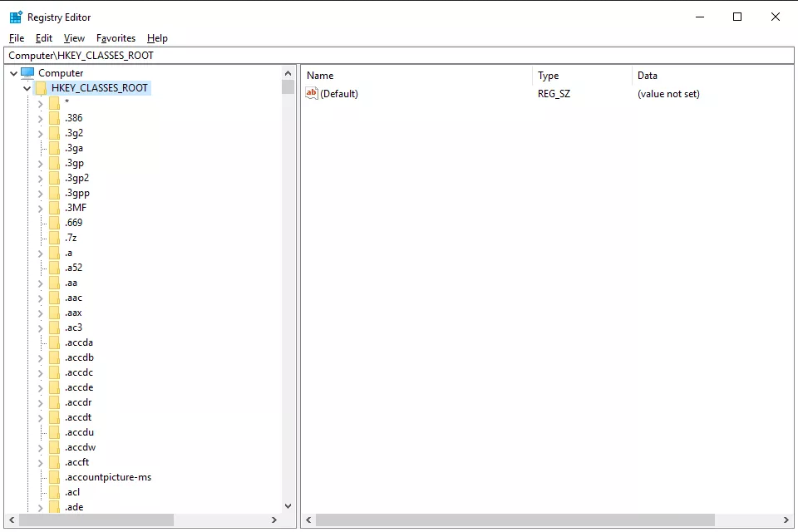Select the .ac3 key label
The image size is (798, 532).
click(73, 328)
